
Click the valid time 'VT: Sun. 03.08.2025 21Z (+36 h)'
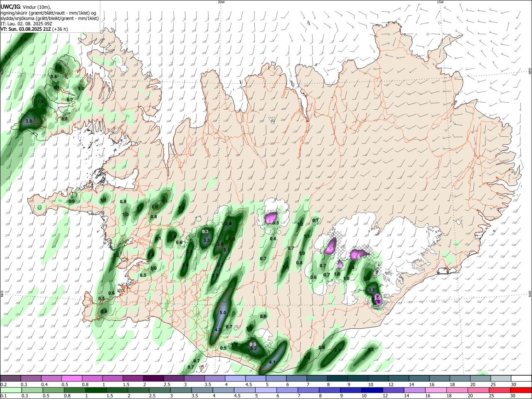pyautogui.click(x=34, y=30)
